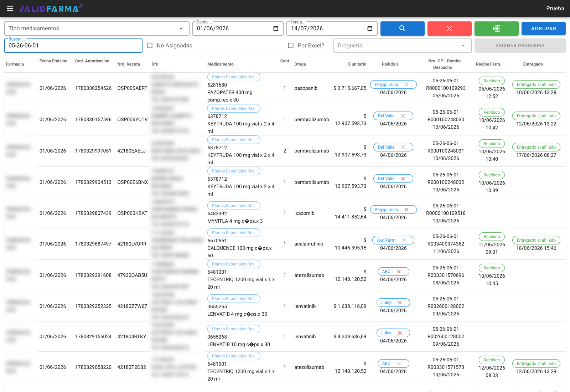570x392 pixels.
Task: Click the Droga column header
Action: tap(300, 64)
